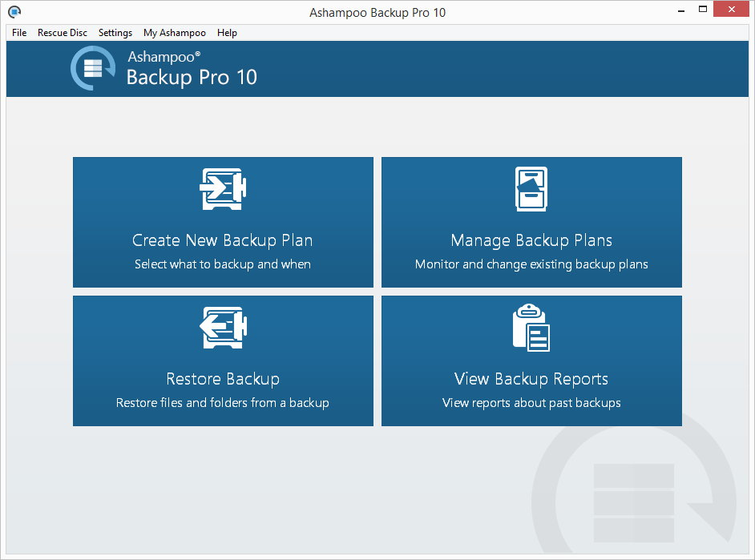
Task: Click the safe-with-arrow-out icon for Restore Backup
Action: click(x=223, y=328)
